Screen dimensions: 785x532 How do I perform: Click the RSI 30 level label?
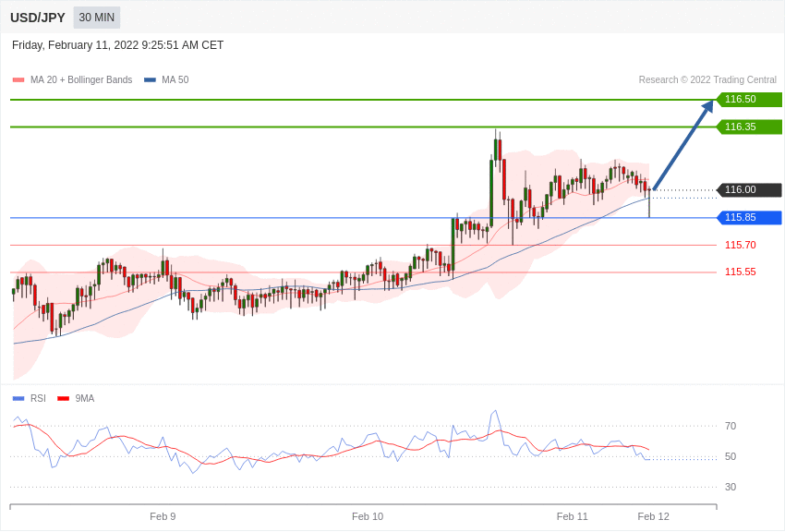pyautogui.click(x=731, y=487)
